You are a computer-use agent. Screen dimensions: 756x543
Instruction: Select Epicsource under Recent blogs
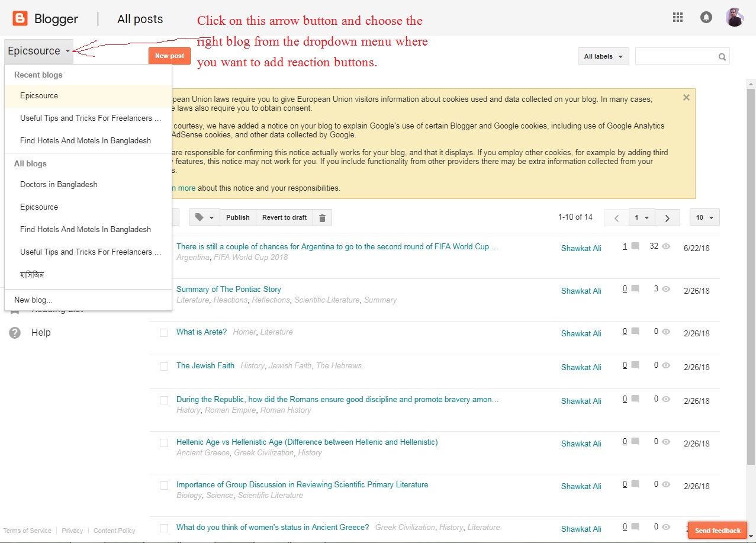click(88, 96)
